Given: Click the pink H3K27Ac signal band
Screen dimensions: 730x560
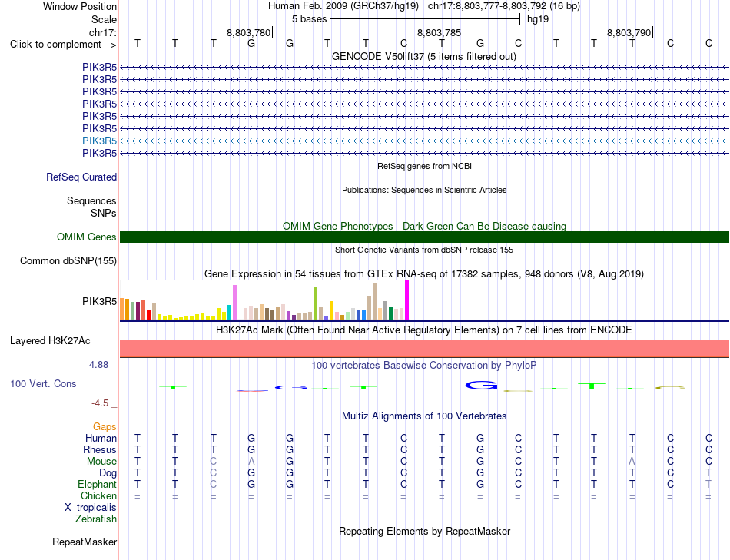Looking at the screenshot, I should [x=424, y=349].
